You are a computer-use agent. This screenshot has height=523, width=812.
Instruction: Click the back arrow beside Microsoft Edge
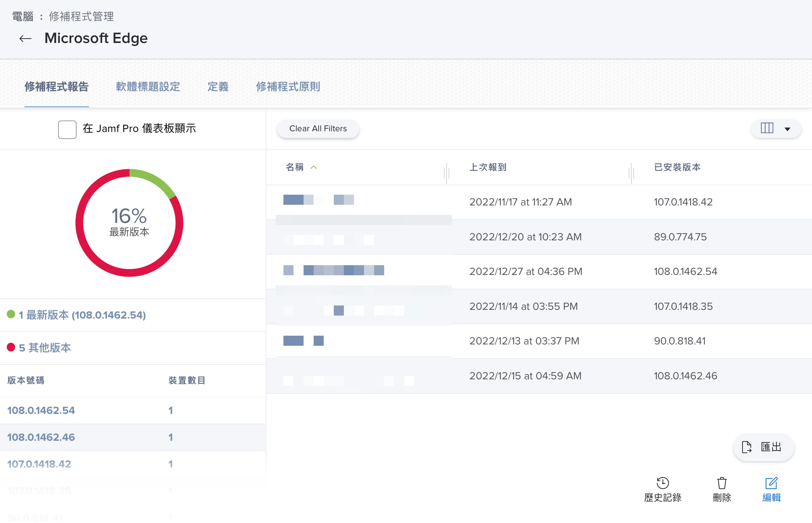coord(25,39)
